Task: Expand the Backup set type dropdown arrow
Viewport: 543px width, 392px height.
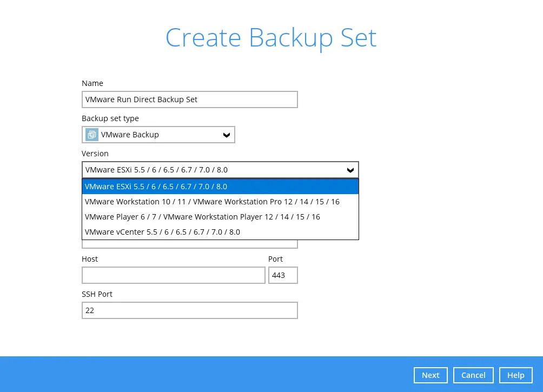Action: [x=227, y=135]
